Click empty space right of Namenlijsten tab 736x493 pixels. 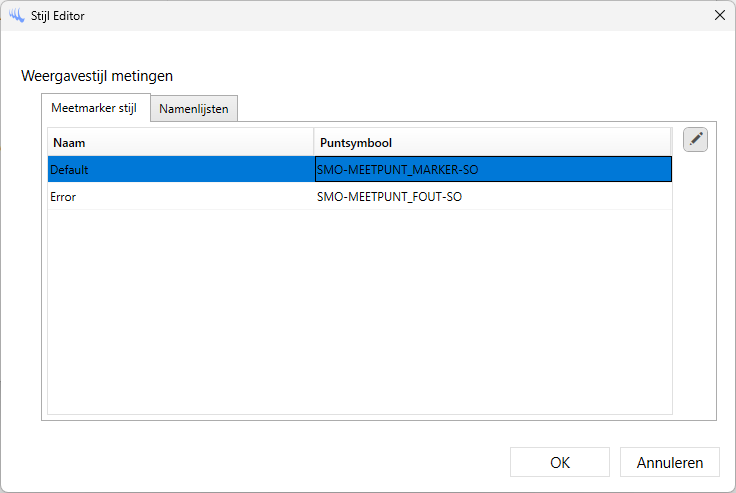tap(470, 108)
